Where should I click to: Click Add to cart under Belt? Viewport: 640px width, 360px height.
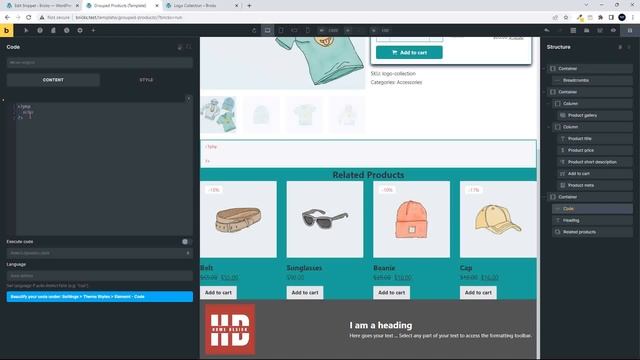pos(218,293)
